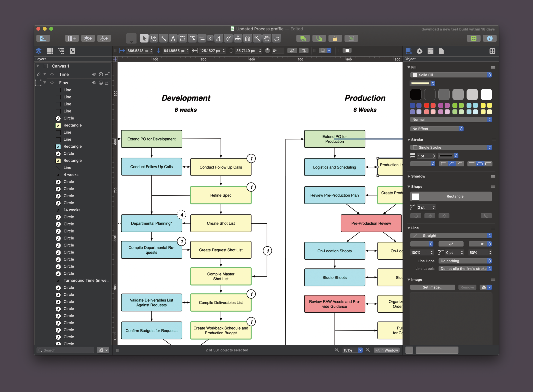This screenshot has height=392, width=533.
Task: Enable the Zoom tool
Action: click(x=257, y=38)
